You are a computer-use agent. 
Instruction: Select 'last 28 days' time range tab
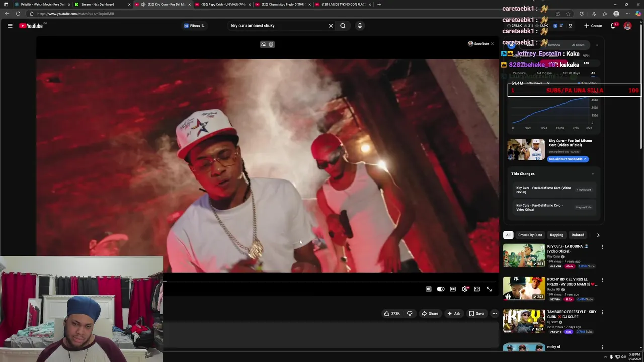point(571,73)
